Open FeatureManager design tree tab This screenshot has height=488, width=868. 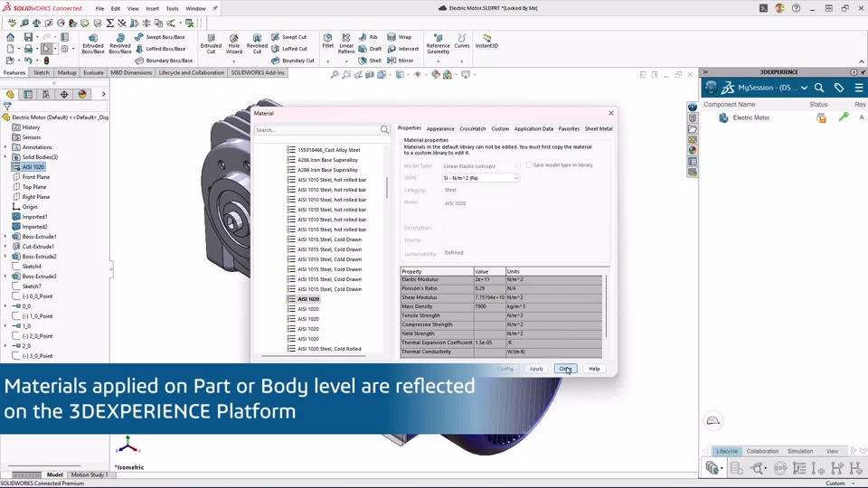[x=10, y=95]
